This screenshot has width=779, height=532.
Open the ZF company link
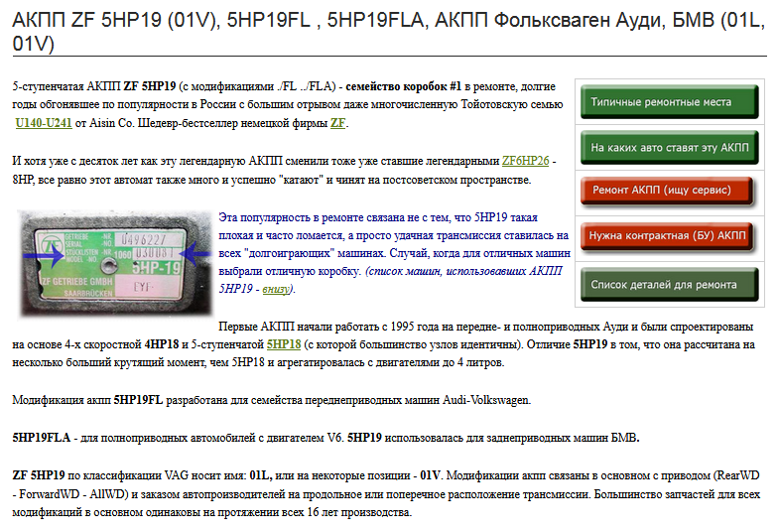tap(337, 123)
